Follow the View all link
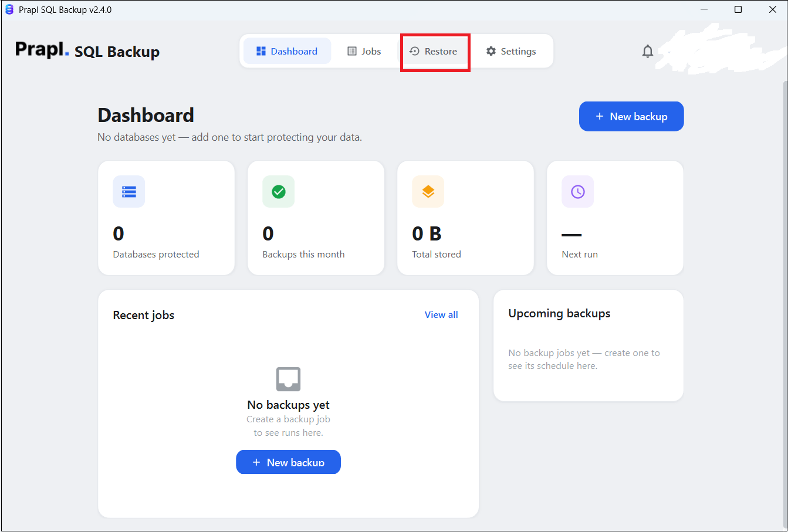788x532 pixels. point(441,315)
